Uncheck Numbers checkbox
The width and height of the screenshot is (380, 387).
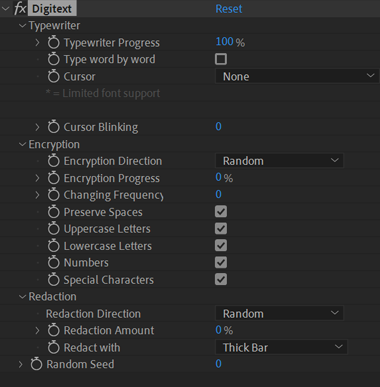coord(221,263)
